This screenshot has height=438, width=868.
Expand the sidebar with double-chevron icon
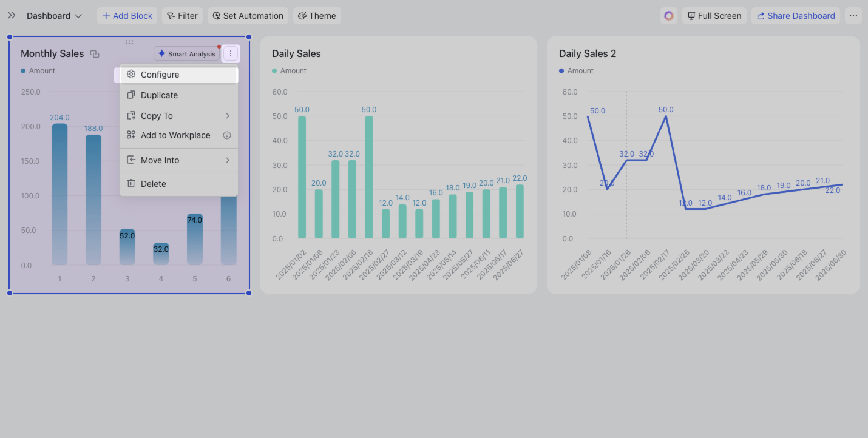click(x=12, y=16)
